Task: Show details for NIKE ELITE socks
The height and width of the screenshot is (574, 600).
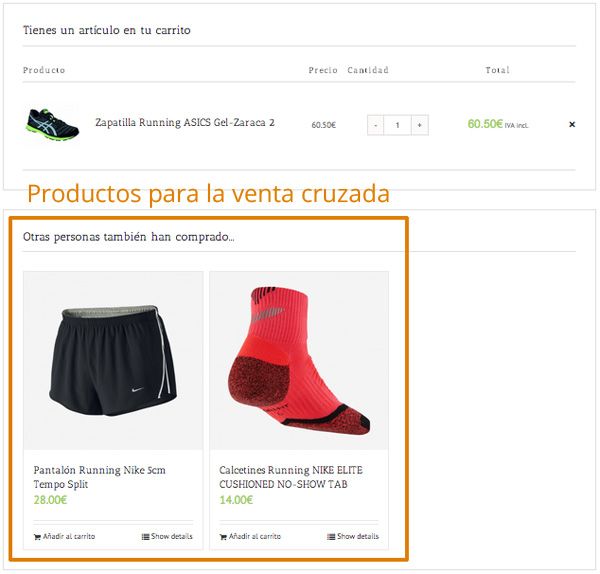Action: [353, 536]
